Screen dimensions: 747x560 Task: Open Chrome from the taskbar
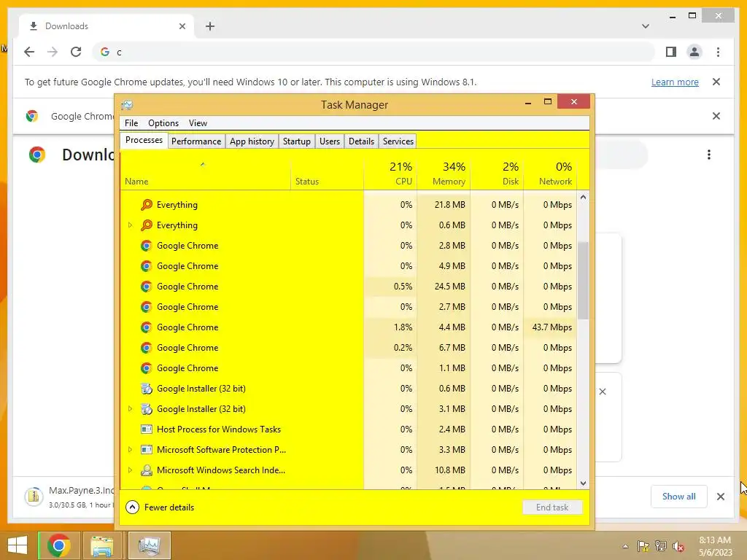click(x=58, y=545)
